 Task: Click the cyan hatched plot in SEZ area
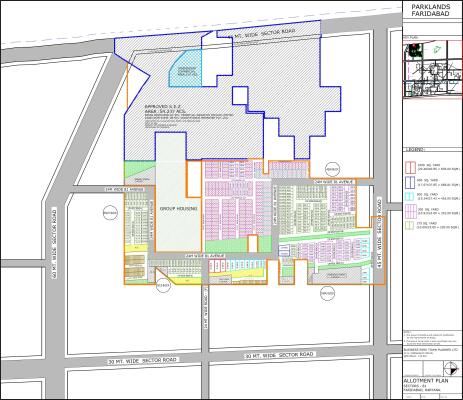coord(185,68)
